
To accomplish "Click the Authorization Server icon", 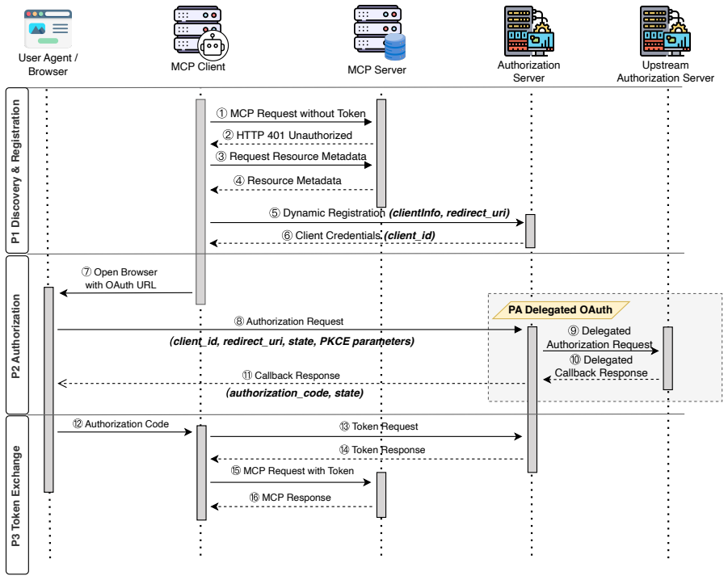I will click(x=528, y=31).
